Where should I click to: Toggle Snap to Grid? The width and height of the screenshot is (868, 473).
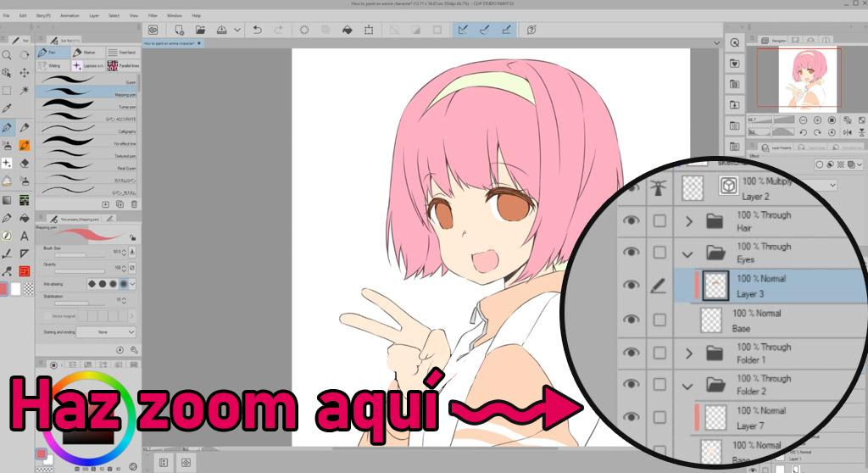pyautogui.click(x=506, y=30)
